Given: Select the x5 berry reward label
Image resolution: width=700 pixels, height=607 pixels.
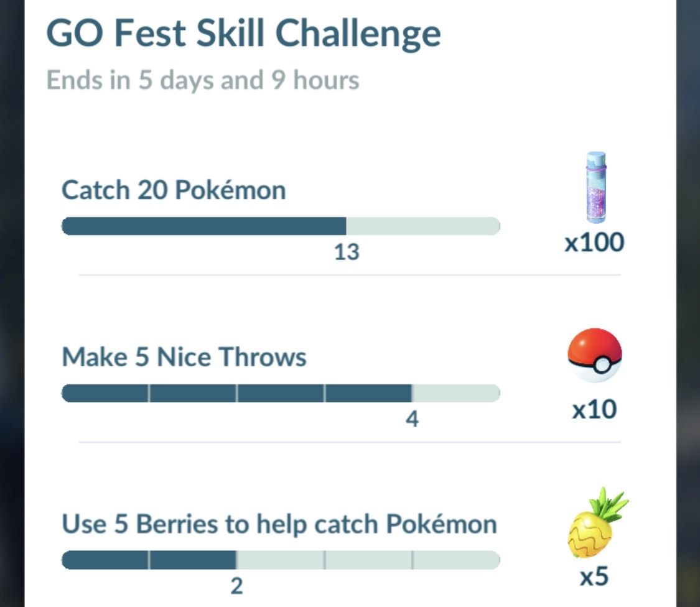Looking at the screenshot, I should point(595,577).
